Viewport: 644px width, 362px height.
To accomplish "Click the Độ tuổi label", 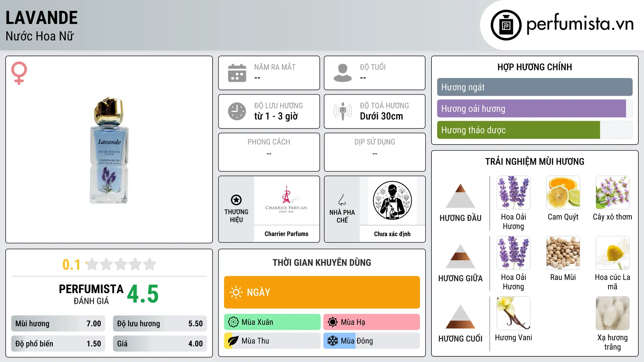I will click(373, 67).
